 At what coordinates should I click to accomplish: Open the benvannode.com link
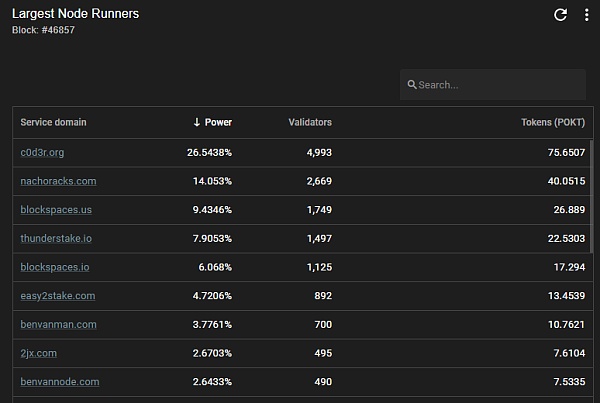(x=60, y=382)
